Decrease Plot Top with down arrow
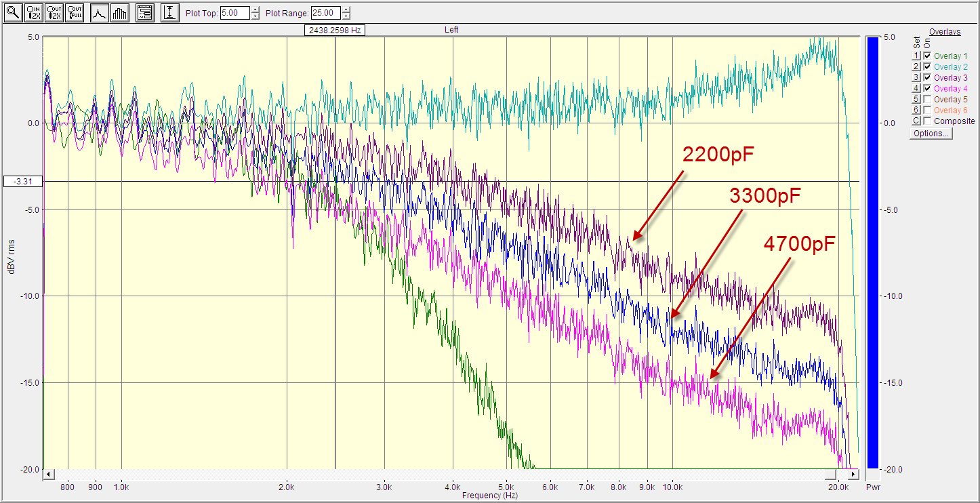 [x=255, y=17]
